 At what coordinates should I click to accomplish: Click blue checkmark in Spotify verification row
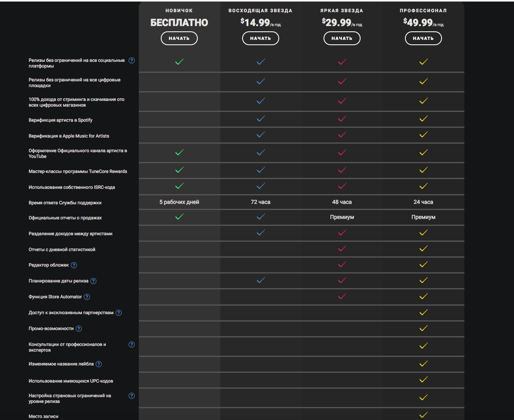tap(260, 119)
